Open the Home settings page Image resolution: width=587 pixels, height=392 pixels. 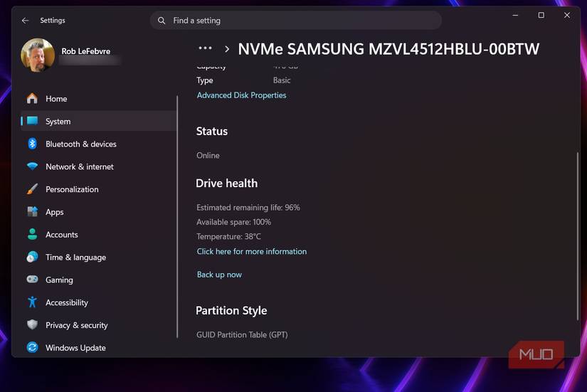98,98
